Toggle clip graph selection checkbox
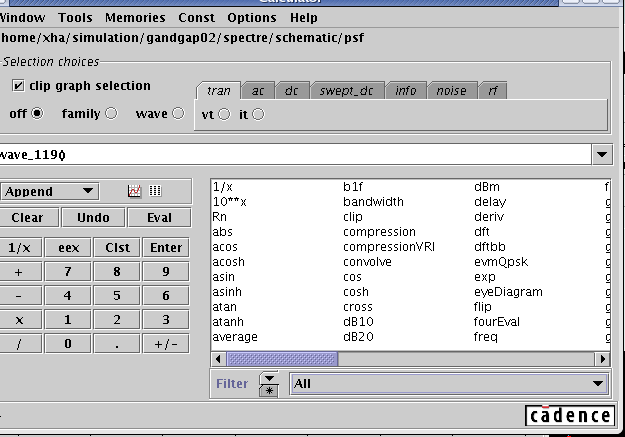625x437 pixels. 18,85
